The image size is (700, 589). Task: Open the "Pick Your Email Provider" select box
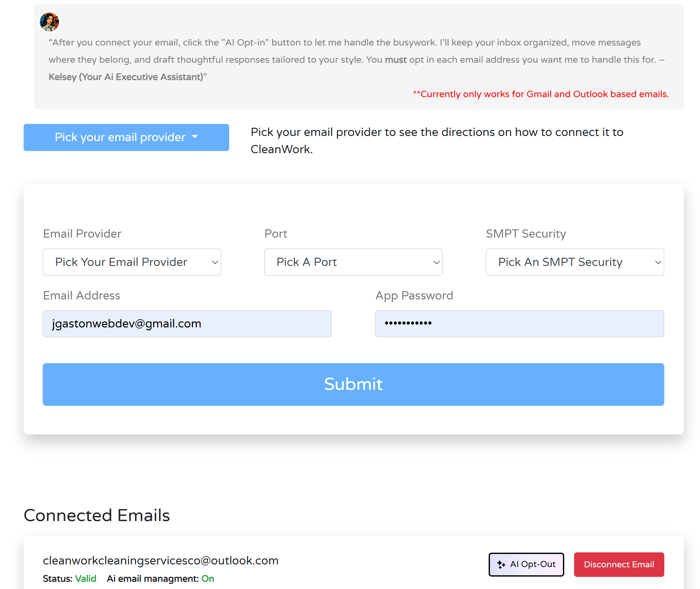(x=132, y=262)
